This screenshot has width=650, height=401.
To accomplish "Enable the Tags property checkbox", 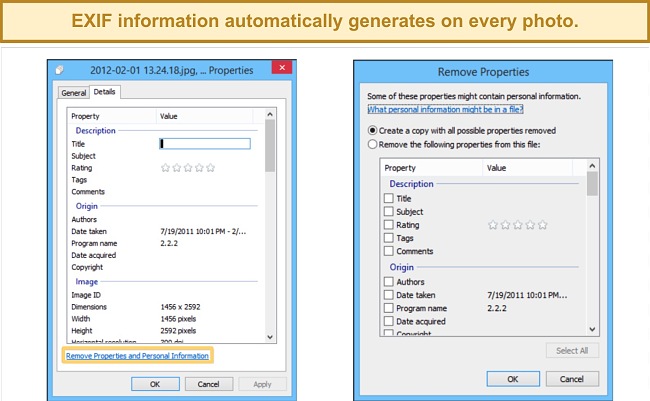I will coord(388,238).
